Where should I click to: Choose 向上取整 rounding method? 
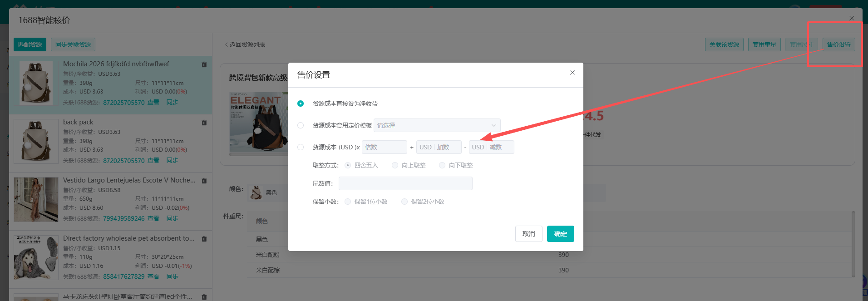point(395,165)
